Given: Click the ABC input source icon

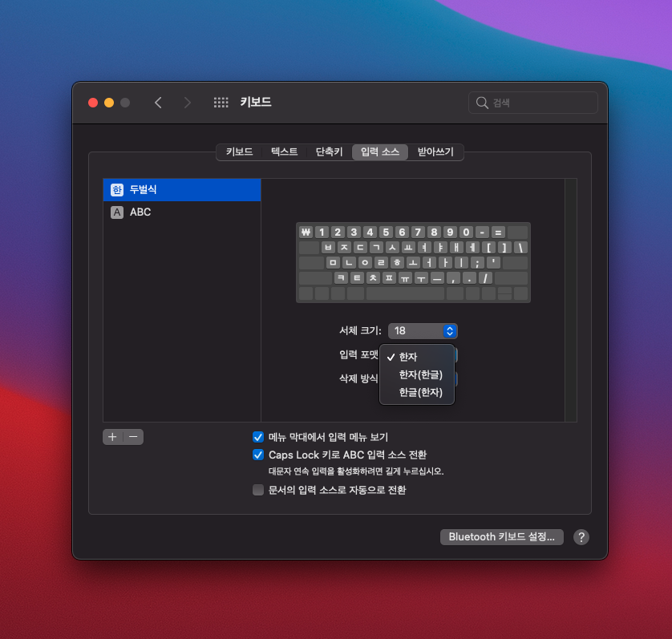Looking at the screenshot, I should (117, 212).
